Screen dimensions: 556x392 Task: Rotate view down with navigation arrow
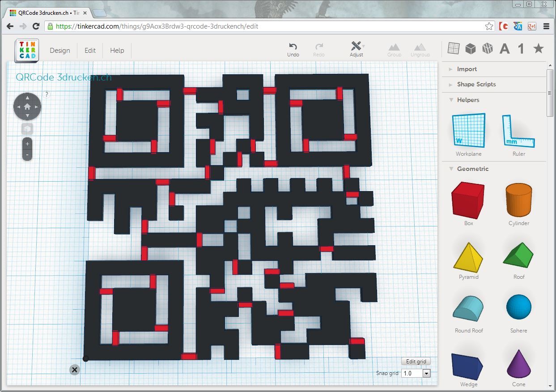click(27, 116)
